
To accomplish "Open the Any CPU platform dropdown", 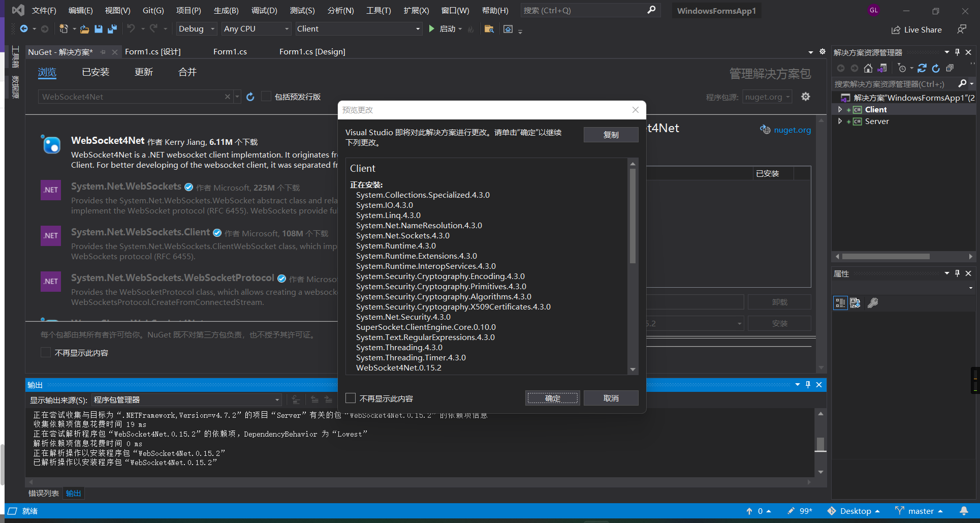I will [256, 29].
